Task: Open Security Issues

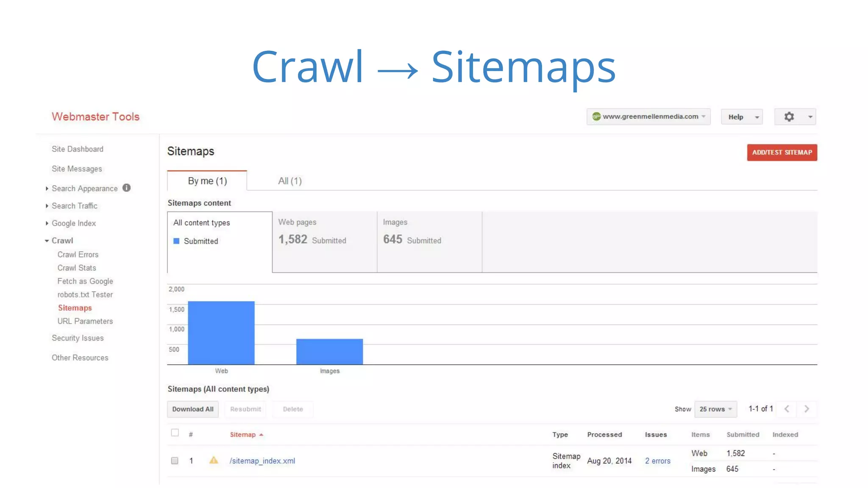Action: [x=78, y=338]
